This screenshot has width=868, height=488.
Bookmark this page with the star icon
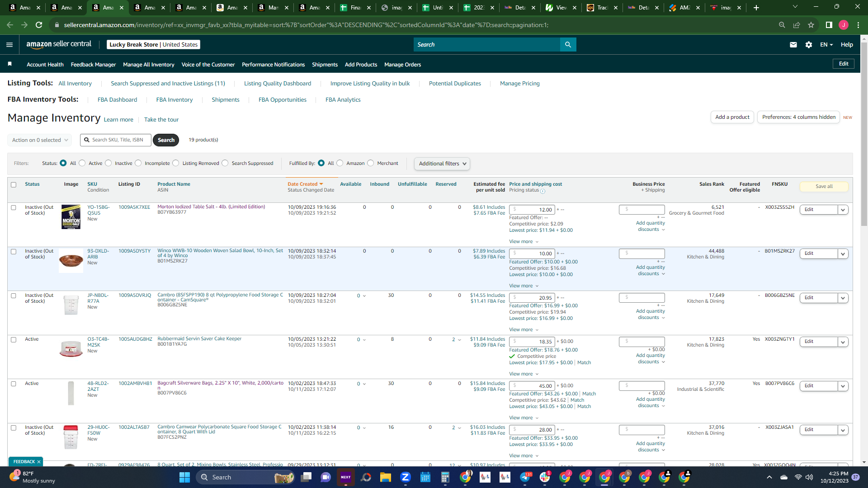pos(811,25)
